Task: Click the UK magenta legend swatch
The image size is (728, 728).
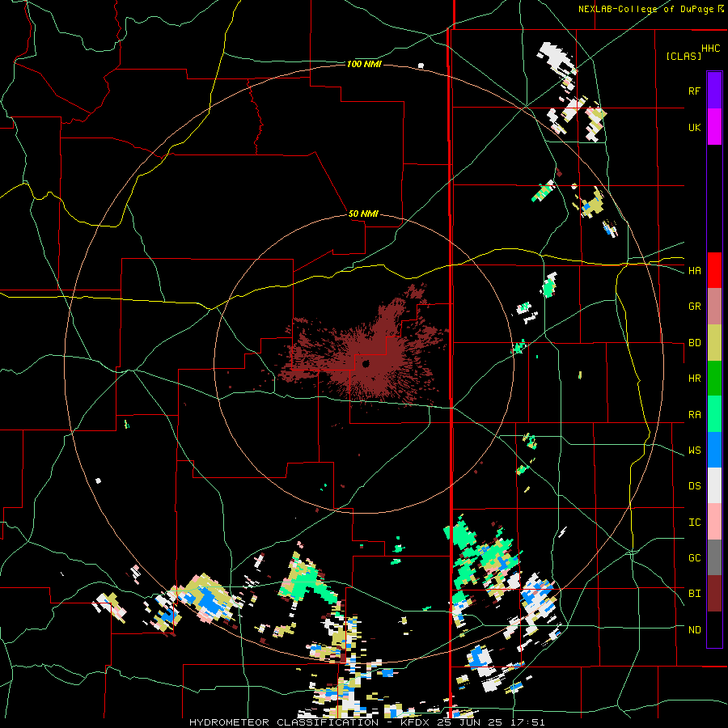Action: 714,126
